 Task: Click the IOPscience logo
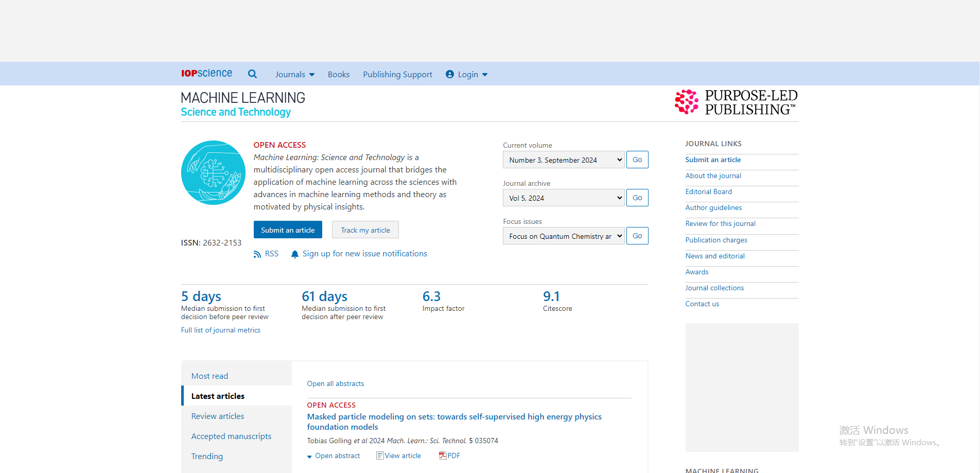click(x=206, y=74)
